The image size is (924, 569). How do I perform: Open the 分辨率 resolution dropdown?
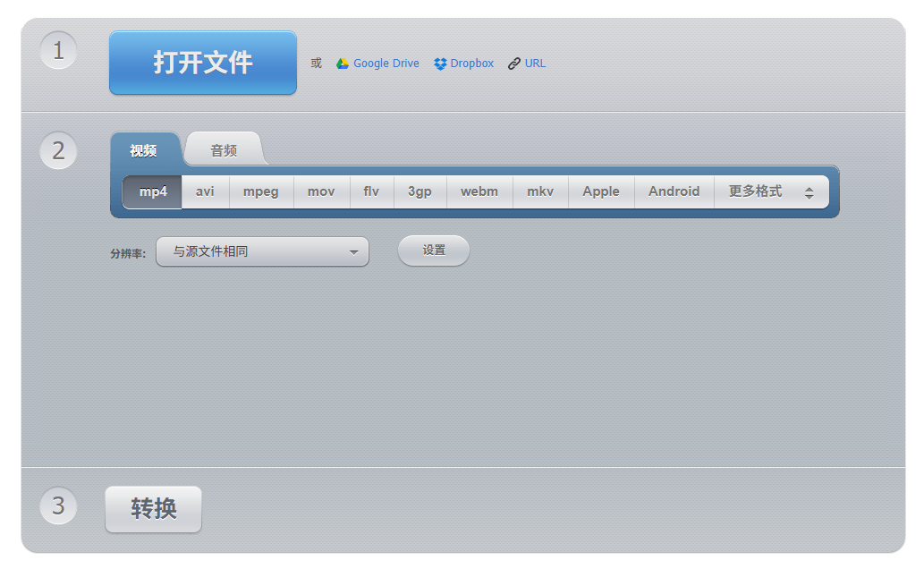pyautogui.click(x=262, y=251)
